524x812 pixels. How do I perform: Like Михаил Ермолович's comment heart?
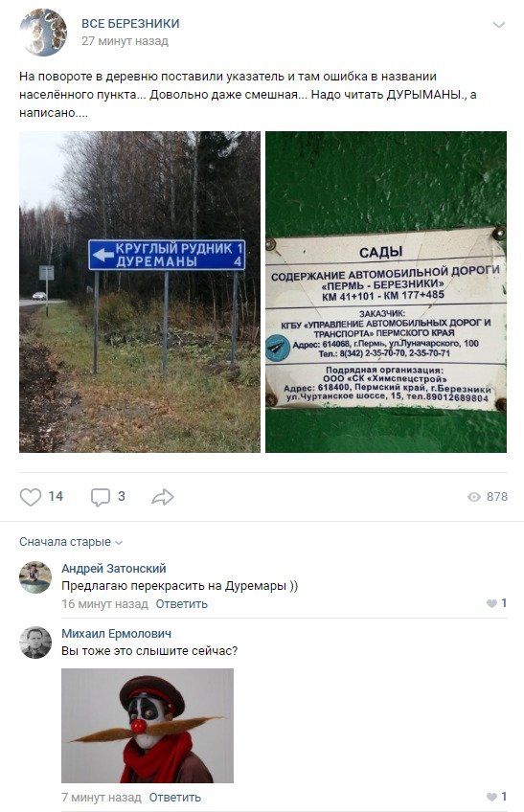[491, 797]
